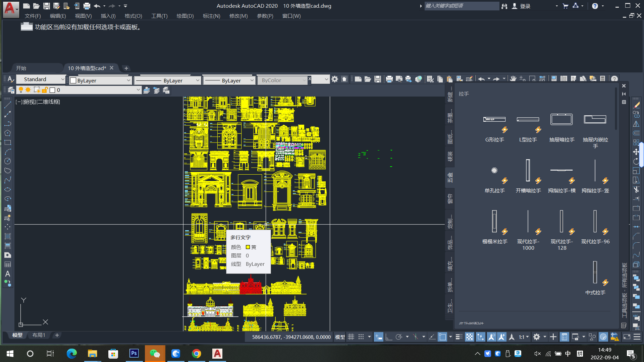Toggle grid display in status bar
Screen dimensions: 644x362
point(351,337)
